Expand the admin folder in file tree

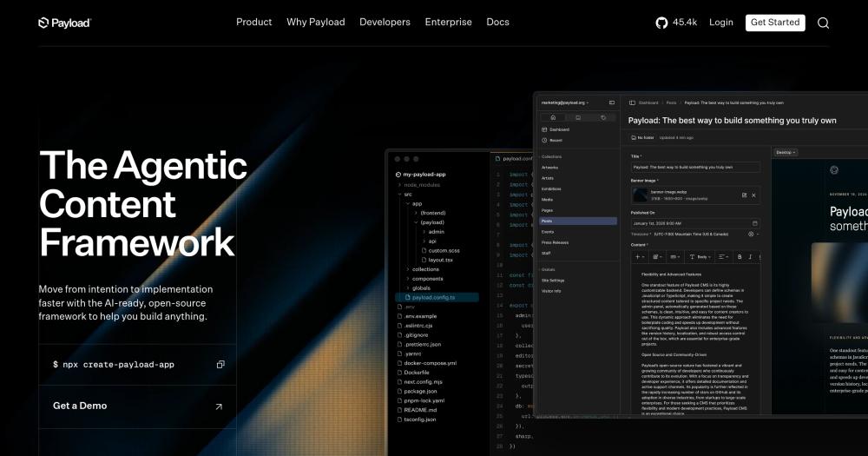(433, 232)
